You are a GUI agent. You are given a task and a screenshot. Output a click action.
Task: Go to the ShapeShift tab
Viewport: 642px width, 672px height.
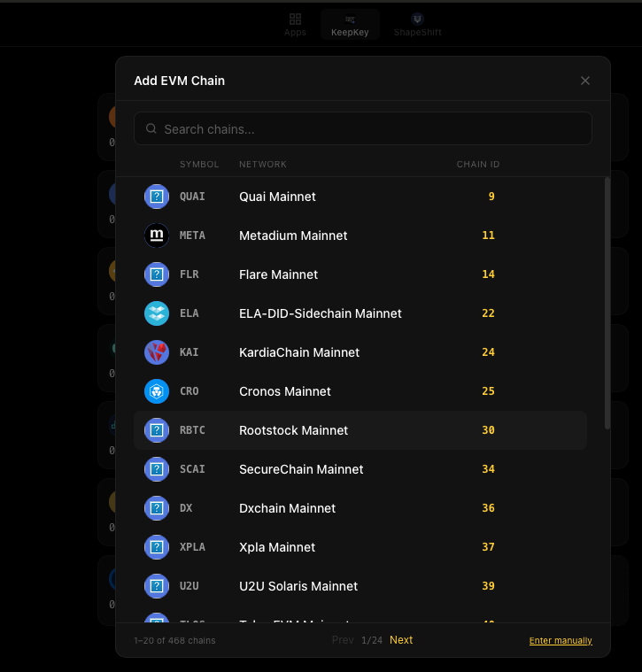coord(417,25)
